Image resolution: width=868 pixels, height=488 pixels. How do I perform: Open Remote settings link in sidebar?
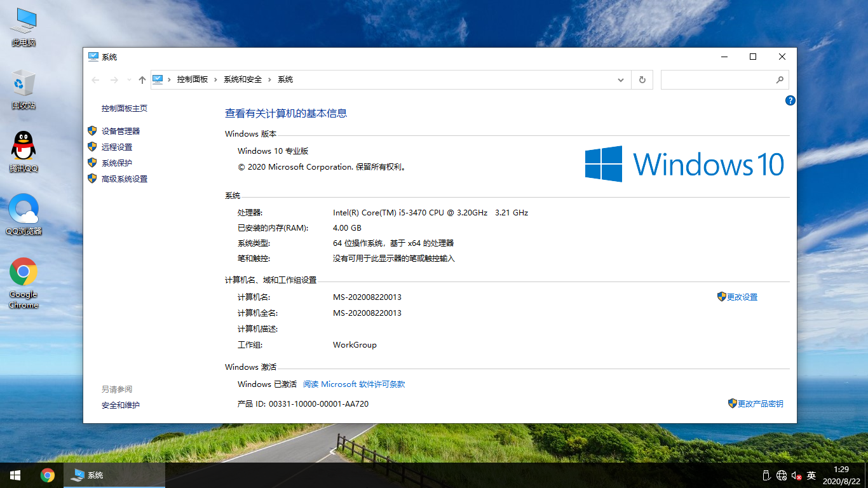click(x=117, y=147)
